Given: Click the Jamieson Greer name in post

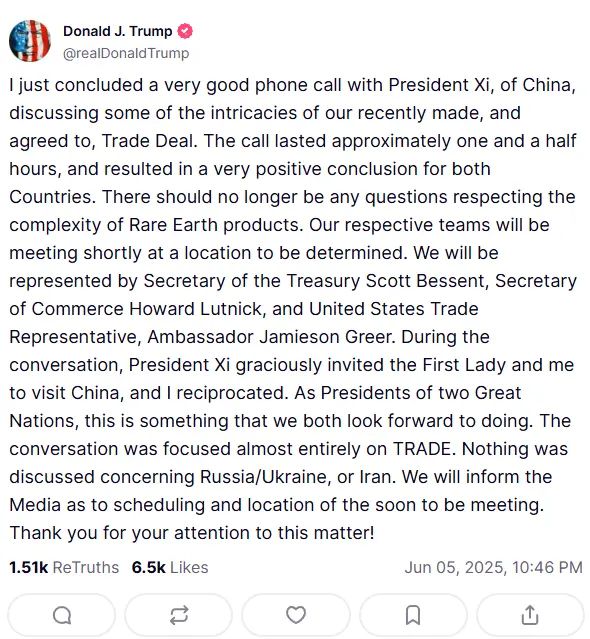Looking at the screenshot, I should point(328,337).
